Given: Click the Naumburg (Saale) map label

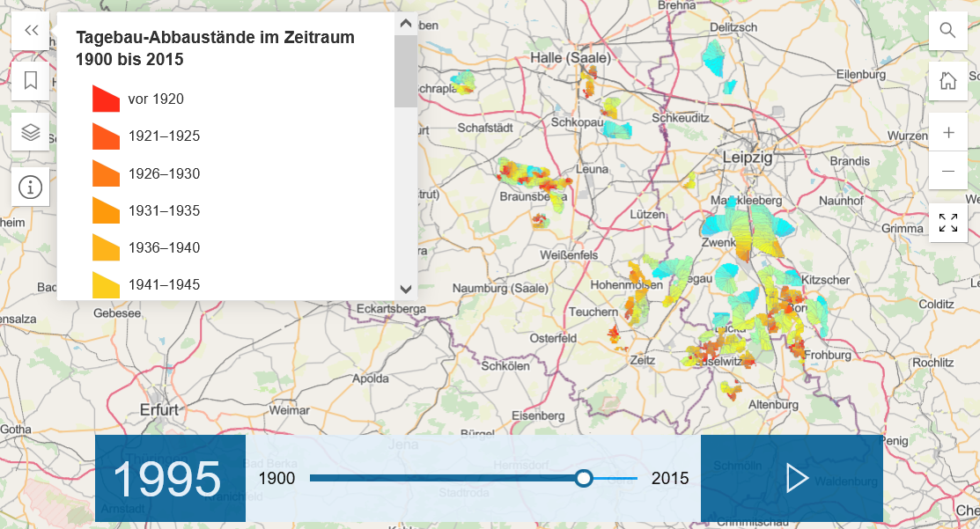Looking at the screenshot, I should 500,289.
